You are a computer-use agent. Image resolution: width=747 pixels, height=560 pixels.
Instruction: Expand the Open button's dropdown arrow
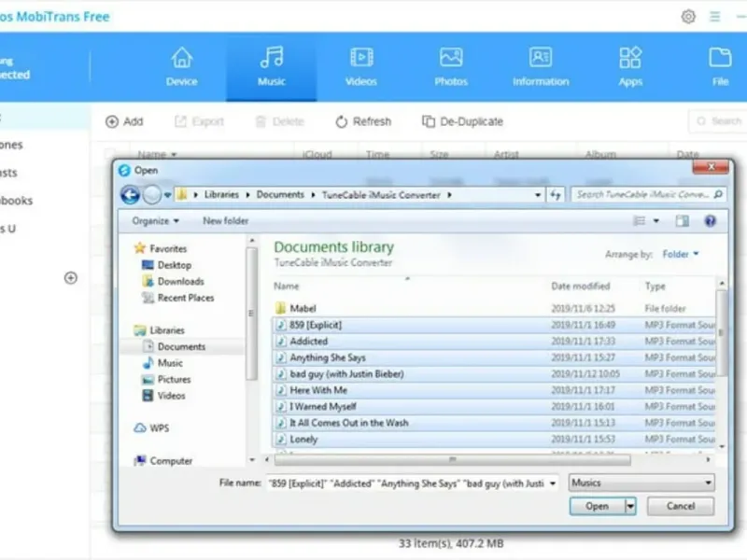(630, 506)
